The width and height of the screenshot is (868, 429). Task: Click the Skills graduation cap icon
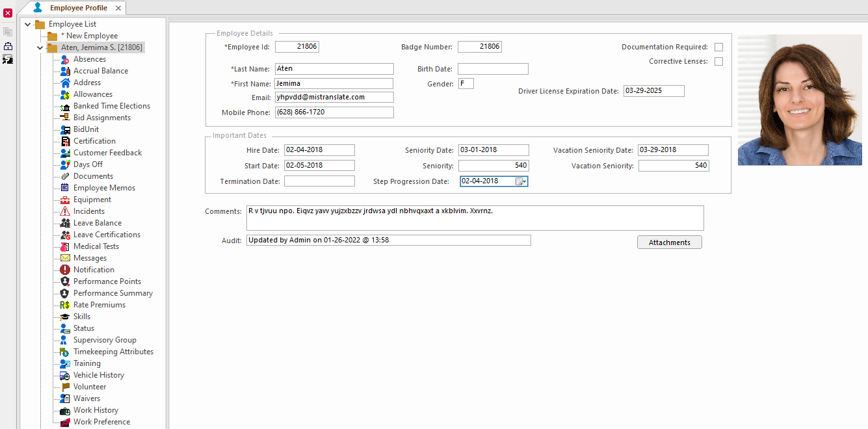click(x=65, y=317)
